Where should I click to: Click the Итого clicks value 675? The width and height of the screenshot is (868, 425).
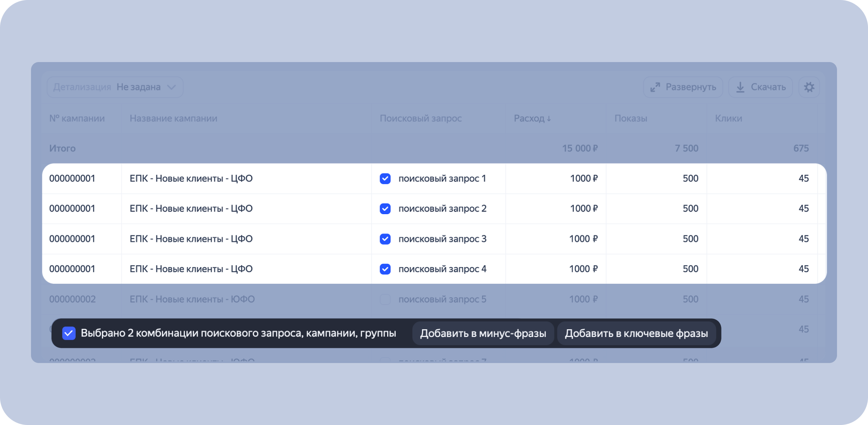pos(801,148)
